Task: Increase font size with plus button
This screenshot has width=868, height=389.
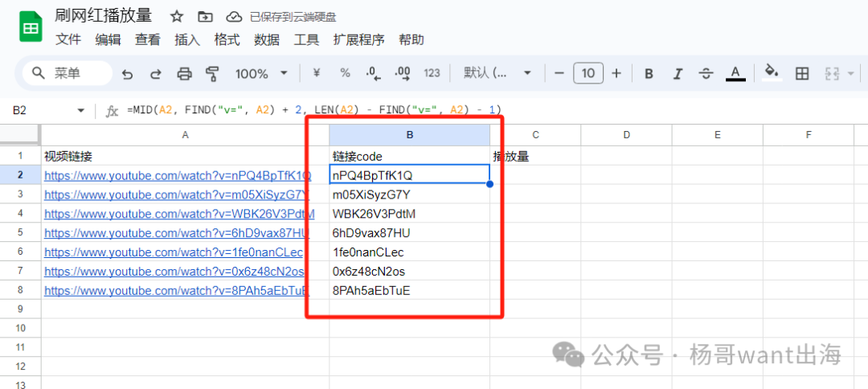Action: tap(616, 73)
